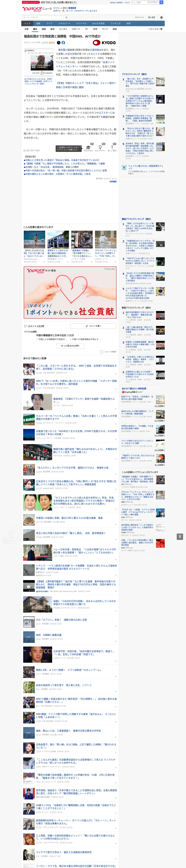Screen dimensions: 186x868
Task: Open トピックス一覧 link
Action: 155,29
